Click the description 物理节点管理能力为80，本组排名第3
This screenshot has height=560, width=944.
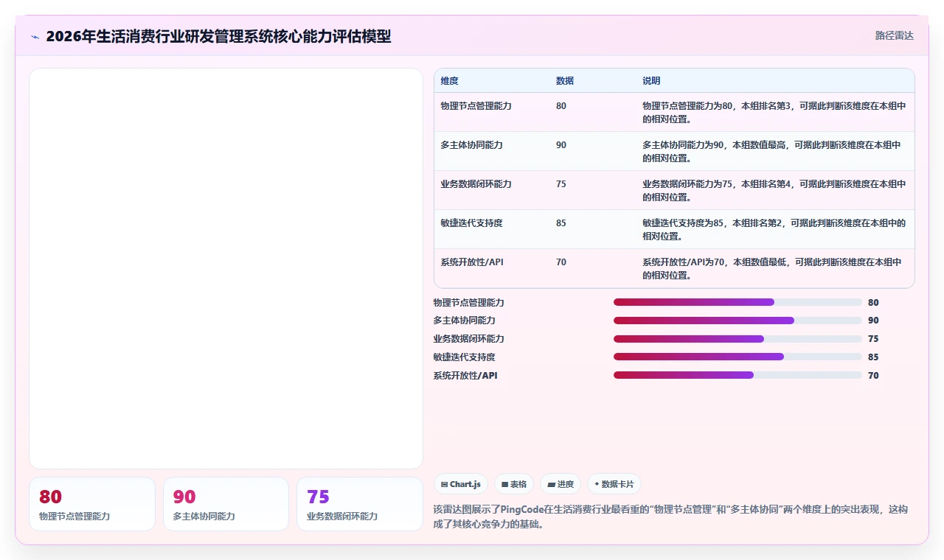[x=774, y=113]
